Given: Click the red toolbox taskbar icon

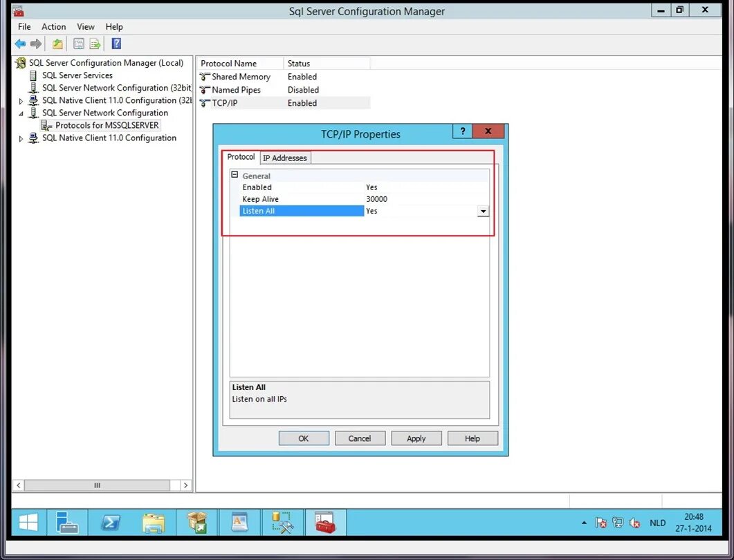Looking at the screenshot, I should 325,522.
